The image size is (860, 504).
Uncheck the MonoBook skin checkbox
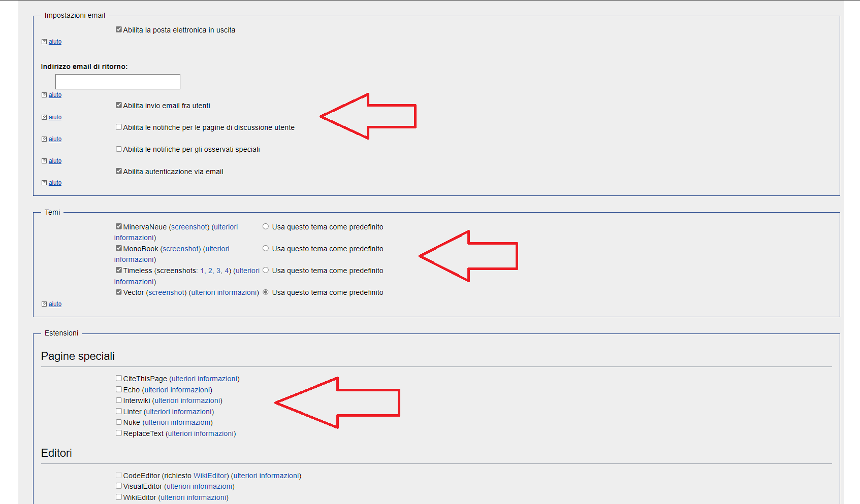[119, 248]
